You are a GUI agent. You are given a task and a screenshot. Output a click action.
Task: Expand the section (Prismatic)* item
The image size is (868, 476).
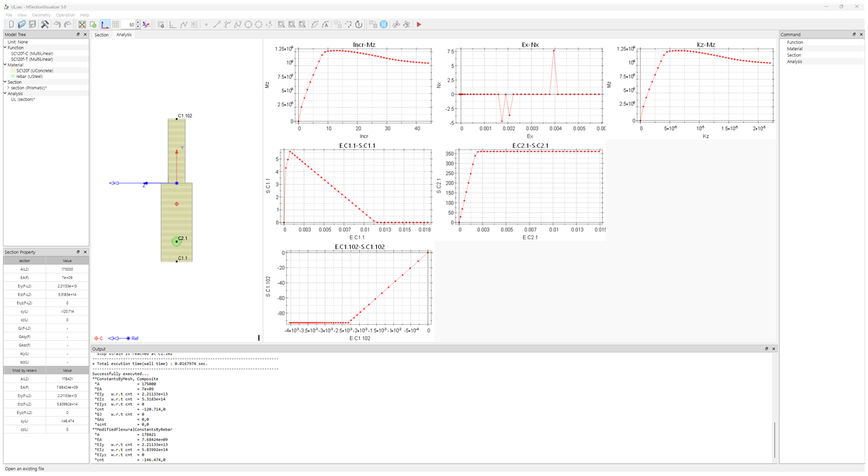click(9, 87)
